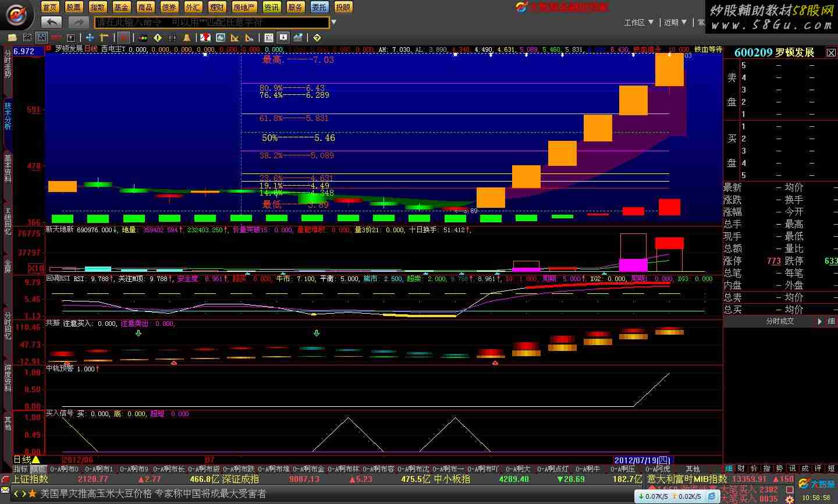
Task: Toggle the highlighted presentation screen icon
Action: tap(283, 37)
